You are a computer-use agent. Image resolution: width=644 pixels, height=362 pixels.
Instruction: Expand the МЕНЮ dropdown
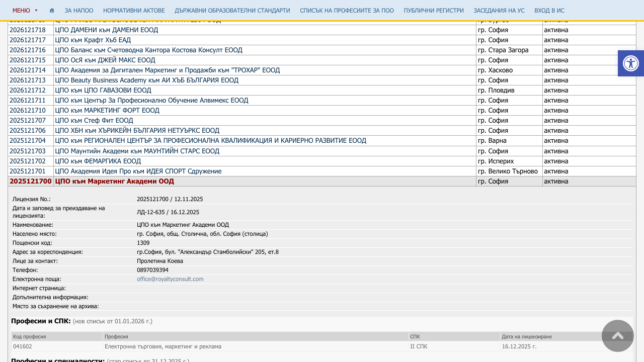tap(25, 11)
